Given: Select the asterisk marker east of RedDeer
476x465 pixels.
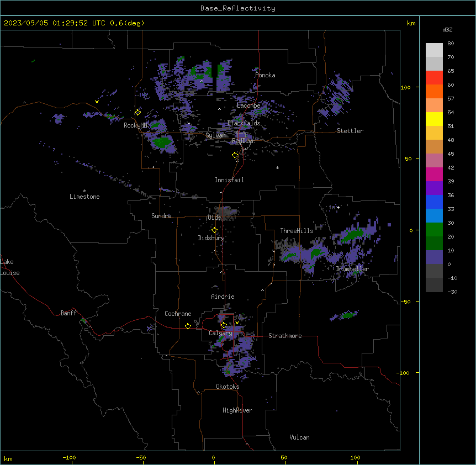Looking at the screenshot, I should [x=277, y=167].
